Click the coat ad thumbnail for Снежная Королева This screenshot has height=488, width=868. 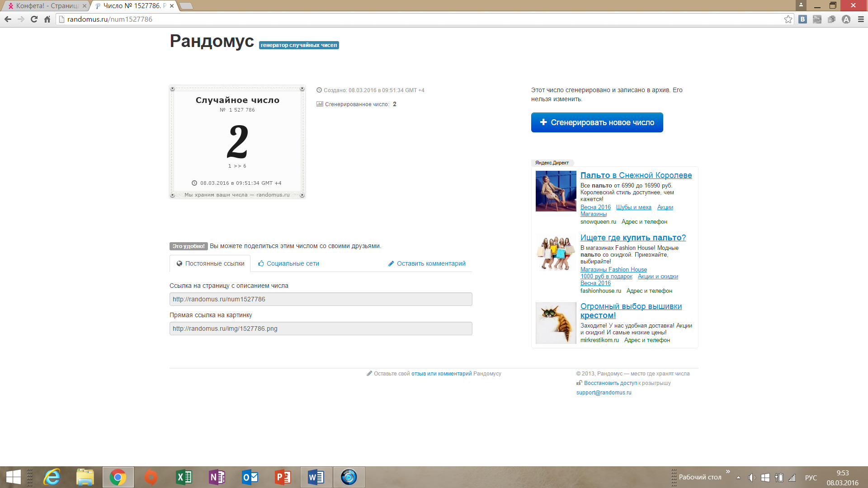pos(556,191)
